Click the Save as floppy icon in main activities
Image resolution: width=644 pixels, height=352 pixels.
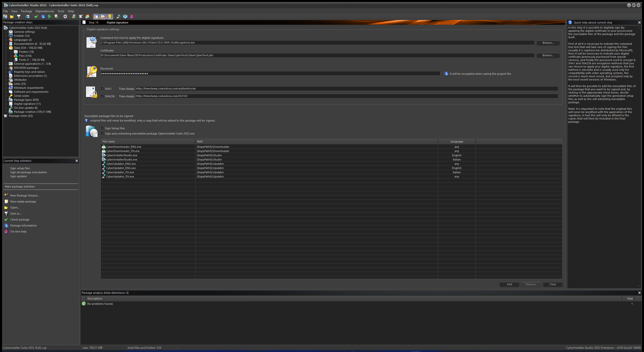pyautogui.click(x=6, y=213)
